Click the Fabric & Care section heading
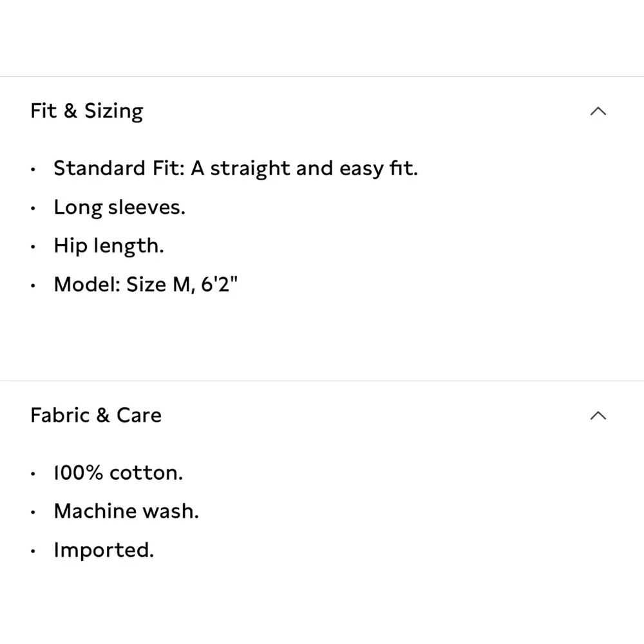The image size is (644, 644). tap(96, 415)
